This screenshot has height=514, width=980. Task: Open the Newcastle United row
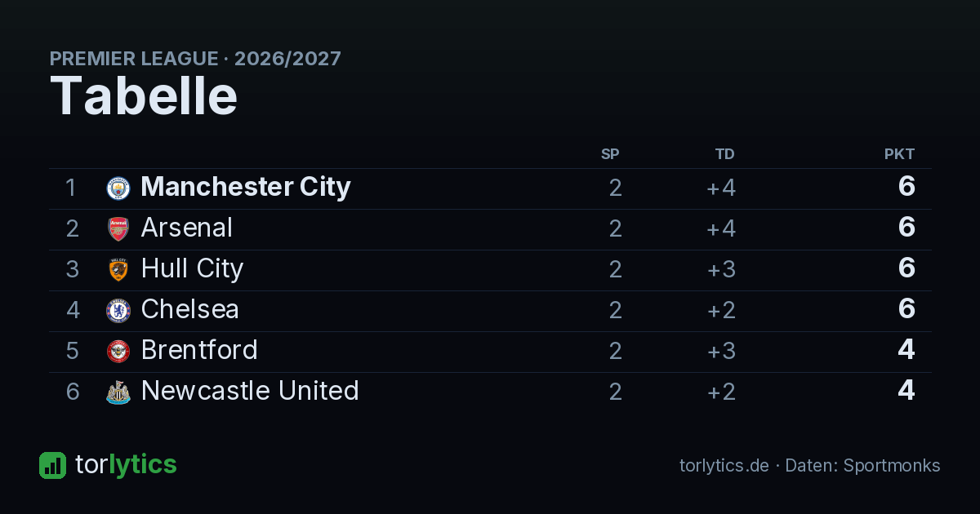[x=490, y=392]
